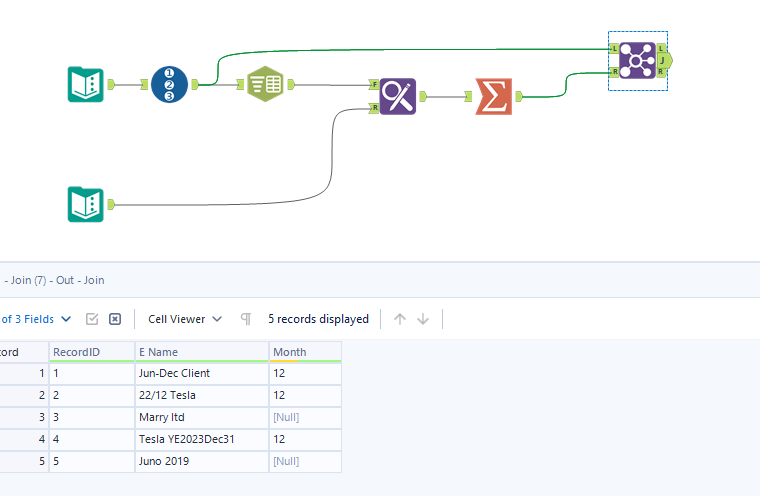Click the RecordID column header
This screenshot has width=760, height=496.
pos(91,352)
